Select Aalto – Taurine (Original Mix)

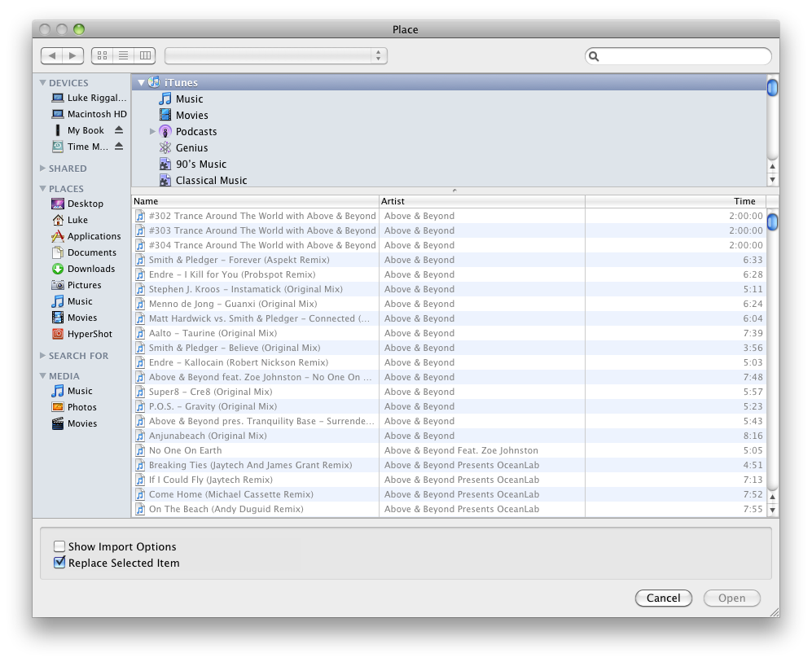coord(449,333)
